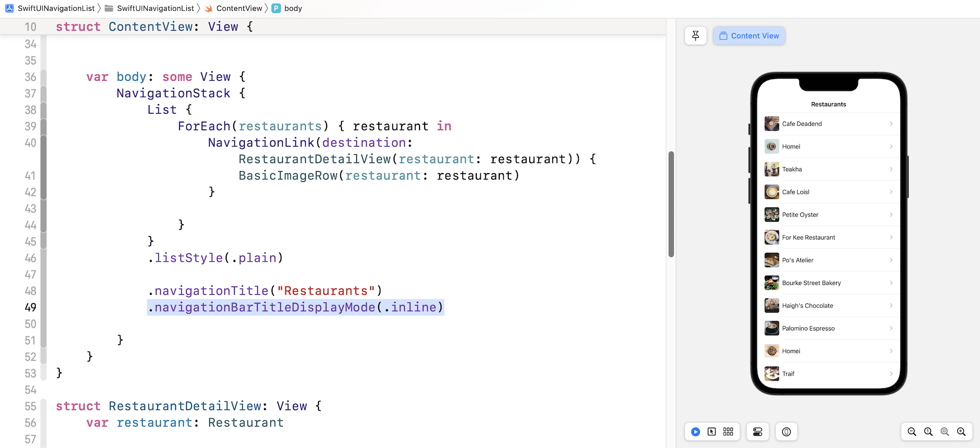Open the body symbol breadcrumb
The image size is (980, 448).
tap(292, 8)
